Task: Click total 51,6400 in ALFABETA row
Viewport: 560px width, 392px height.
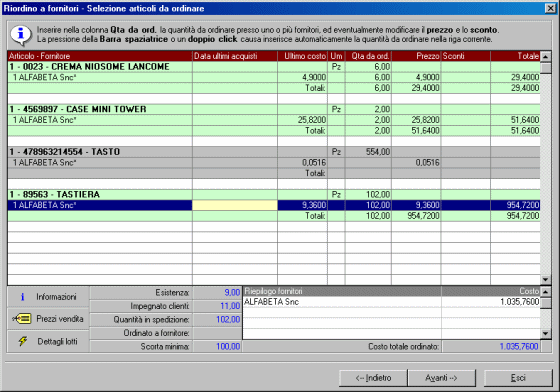Action: pyautogui.click(x=515, y=120)
